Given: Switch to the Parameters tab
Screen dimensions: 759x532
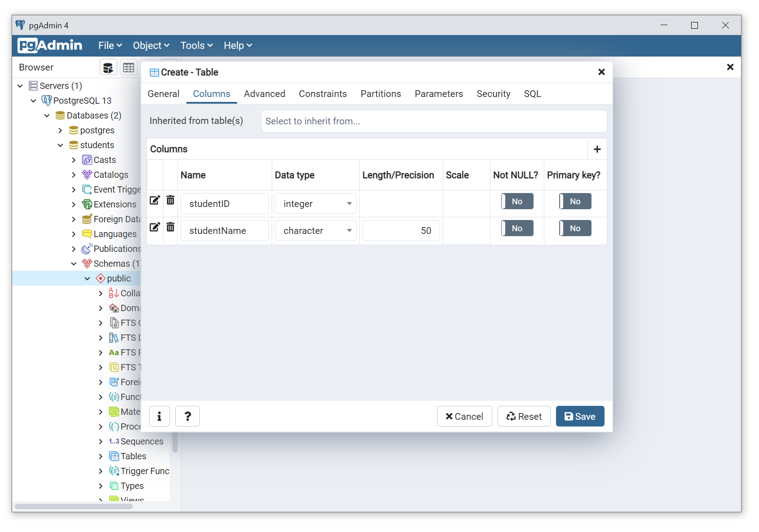Looking at the screenshot, I should coord(439,94).
